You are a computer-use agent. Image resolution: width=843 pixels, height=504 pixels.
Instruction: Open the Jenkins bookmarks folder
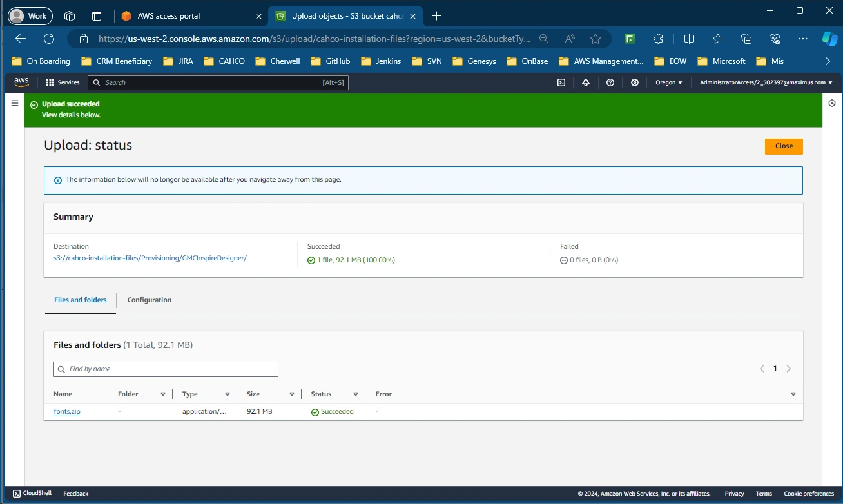[381, 61]
